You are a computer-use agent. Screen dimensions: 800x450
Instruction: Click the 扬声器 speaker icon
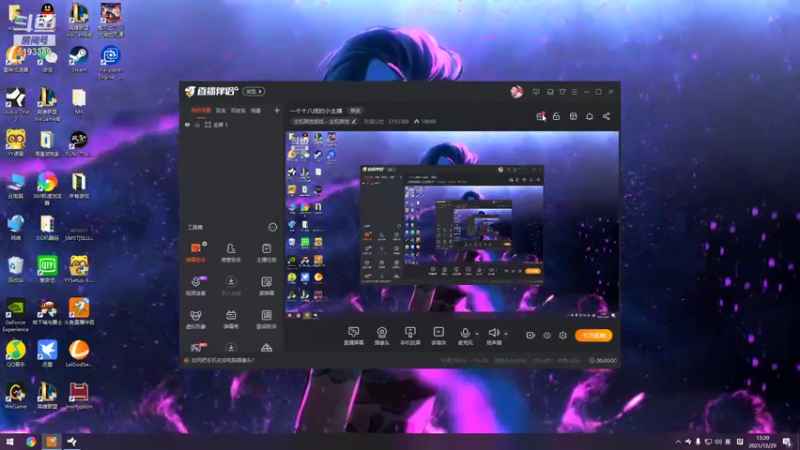point(493,335)
